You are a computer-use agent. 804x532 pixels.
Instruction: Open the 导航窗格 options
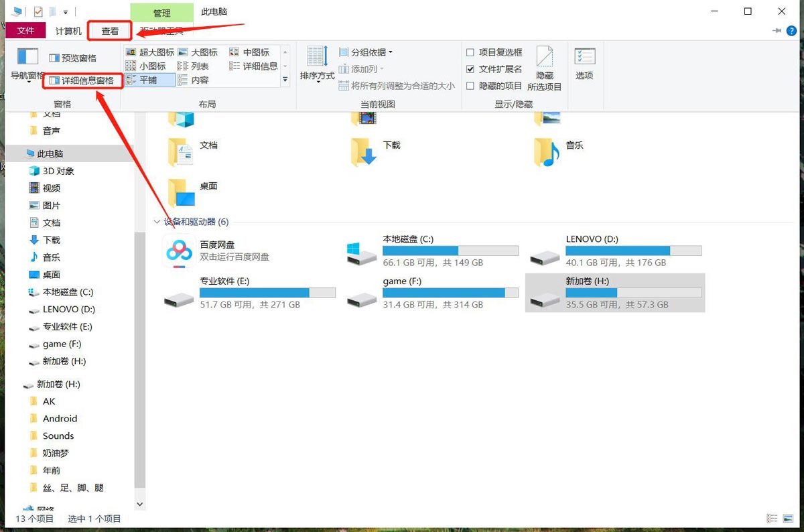(27, 76)
